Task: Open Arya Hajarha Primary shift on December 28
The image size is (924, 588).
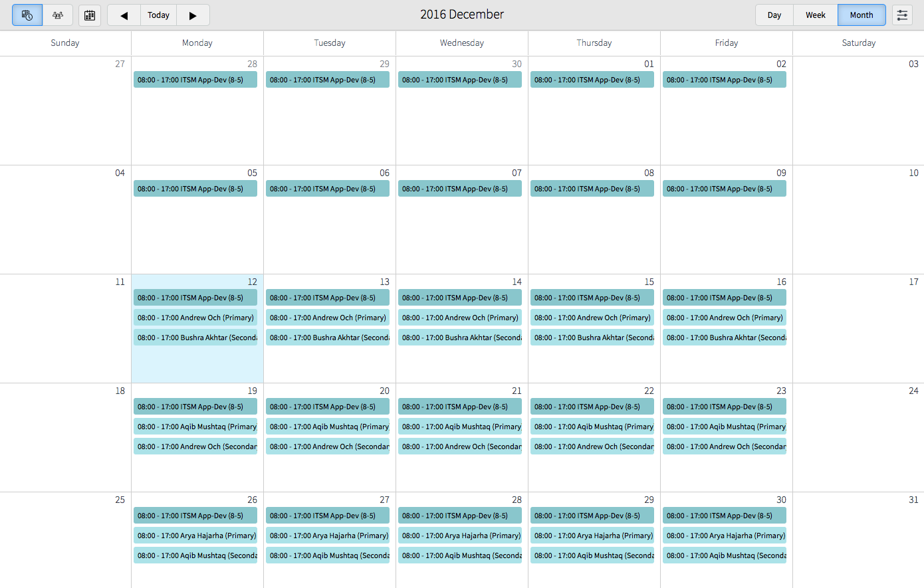Action: (460, 535)
